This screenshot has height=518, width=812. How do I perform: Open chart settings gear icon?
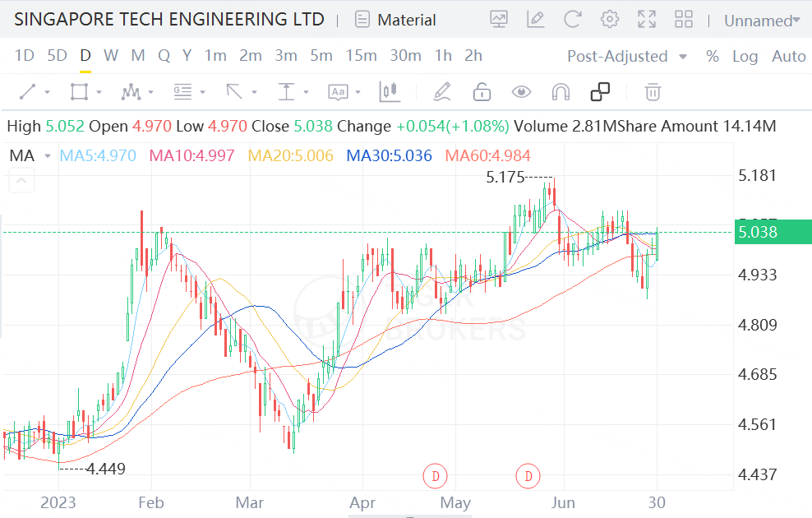click(609, 19)
